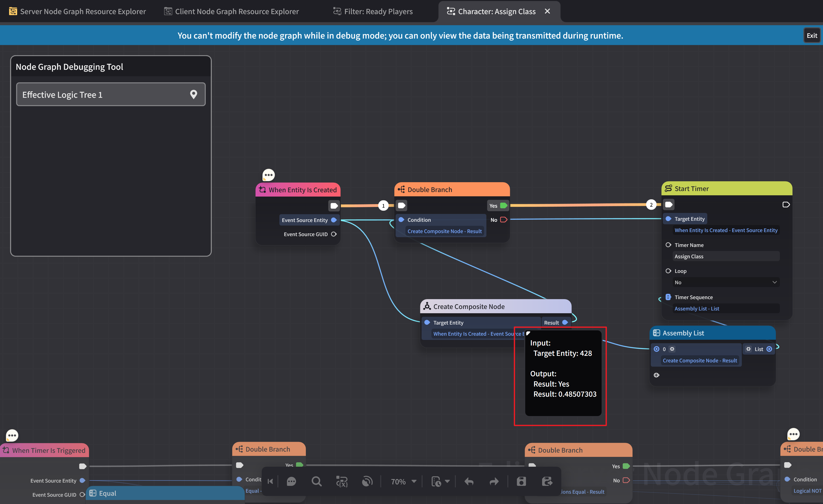Click the comment bubble icon in bottom toolbar
This screenshot has width=823, height=504.
(x=291, y=481)
